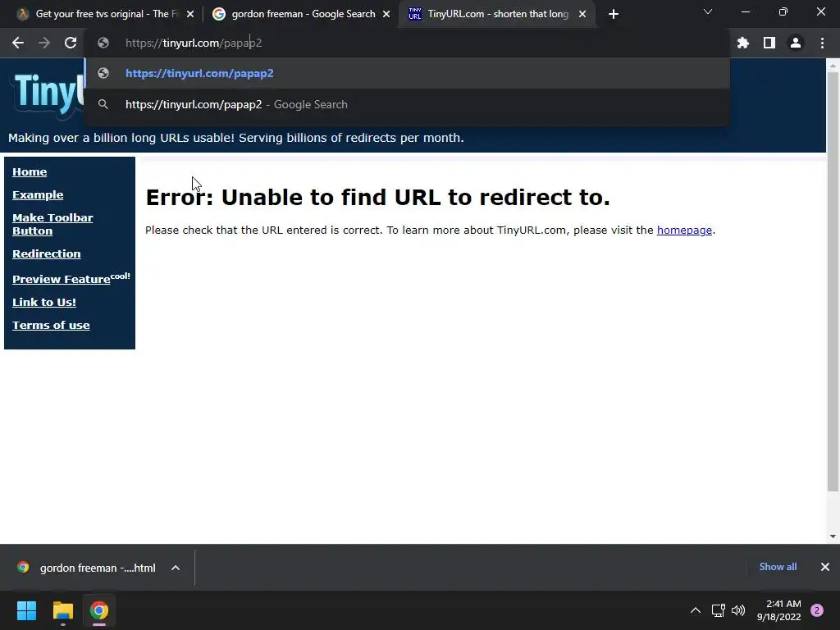Open the Preview Feature link
The image size is (840, 630).
coord(61,279)
